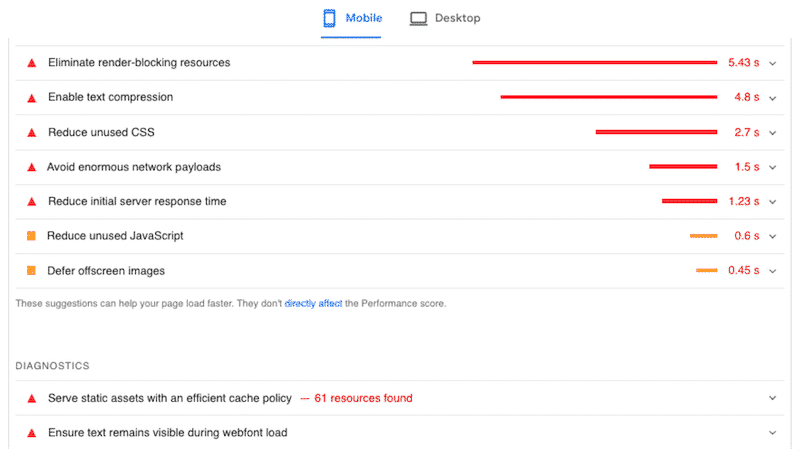Click red triangle beside Reduce unused CSS

click(31, 132)
